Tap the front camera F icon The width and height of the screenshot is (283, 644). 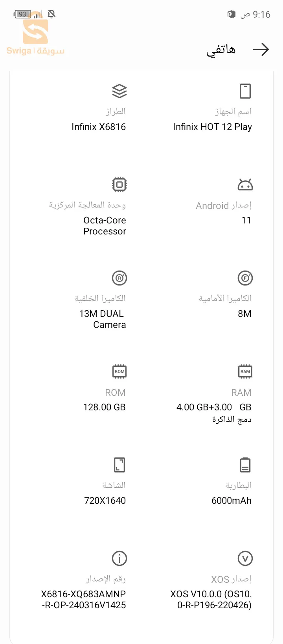(245, 278)
